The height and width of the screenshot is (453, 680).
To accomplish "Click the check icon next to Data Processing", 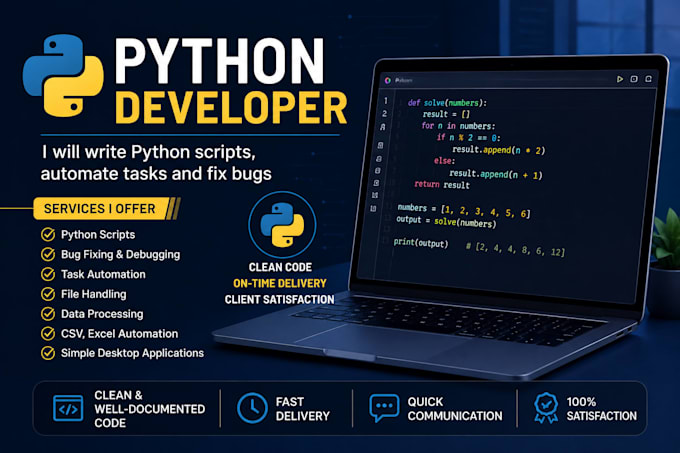I will click(48, 313).
